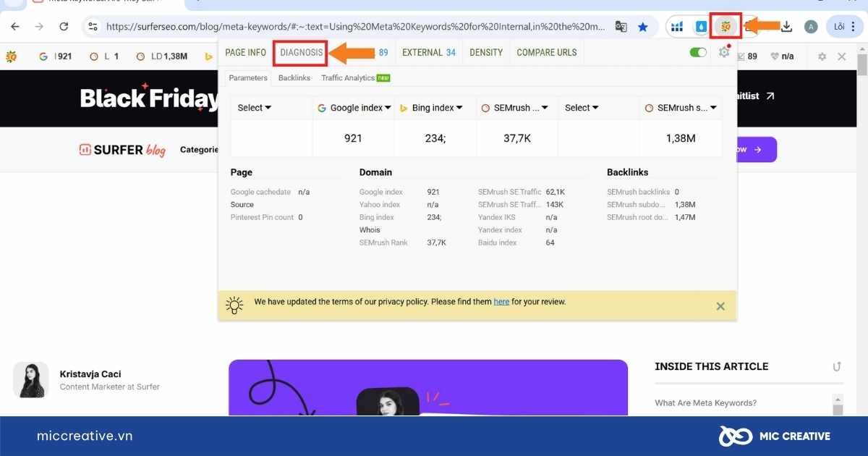Close the SEObar with the X
Viewport: 868px width, 456px height.
point(841,56)
